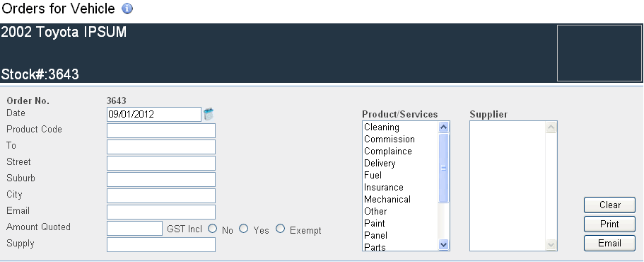
Task: Send the order with the Email button
Action: click(609, 243)
